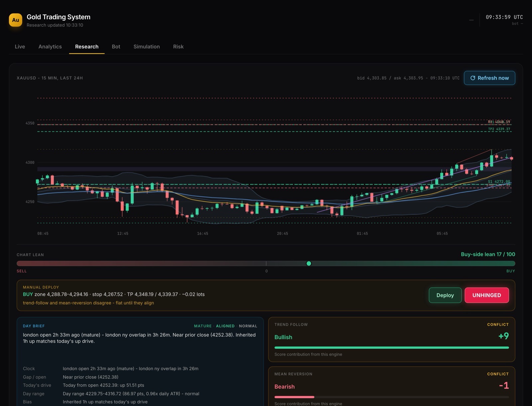Click the Trend Follow CONFLICT badge
Image resolution: width=532 pixels, height=406 pixels.
point(498,325)
